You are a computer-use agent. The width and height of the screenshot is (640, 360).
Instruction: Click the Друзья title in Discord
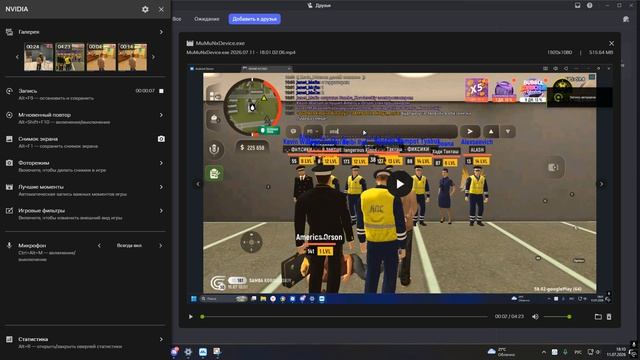(x=322, y=5)
